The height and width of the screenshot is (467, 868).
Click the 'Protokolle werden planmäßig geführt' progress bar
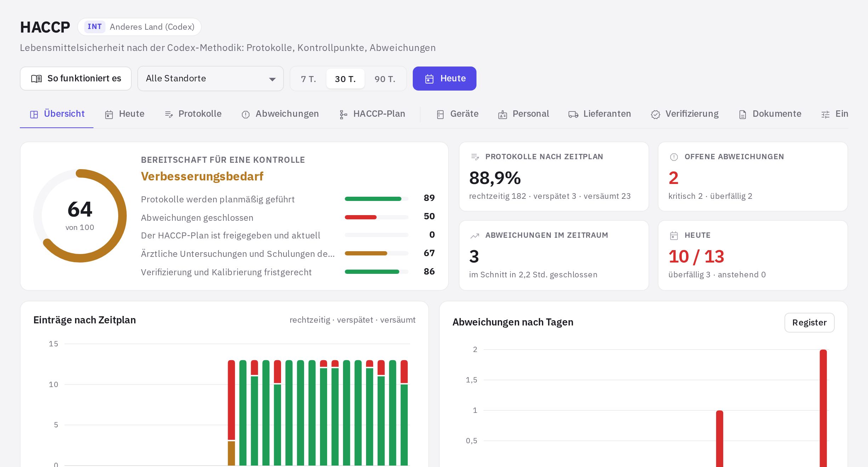pos(377,199)
